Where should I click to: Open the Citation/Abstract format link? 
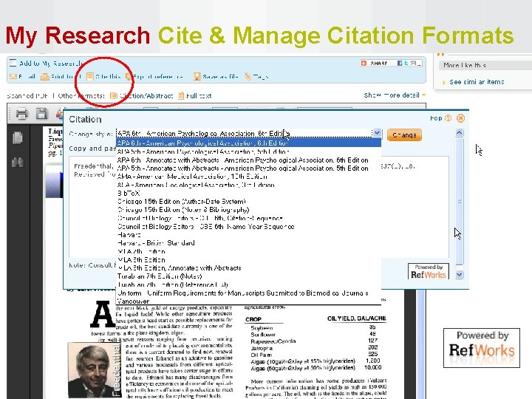click(x=141, y=96)
